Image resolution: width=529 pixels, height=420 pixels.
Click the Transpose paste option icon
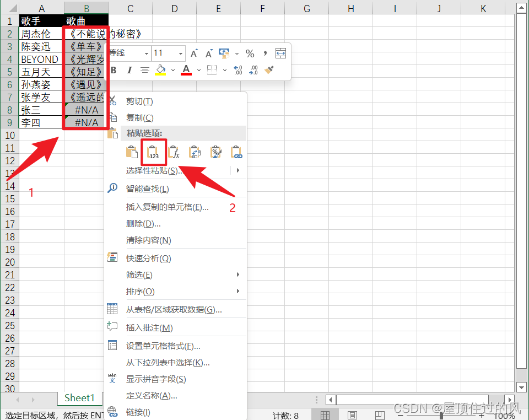coord(195,152)
